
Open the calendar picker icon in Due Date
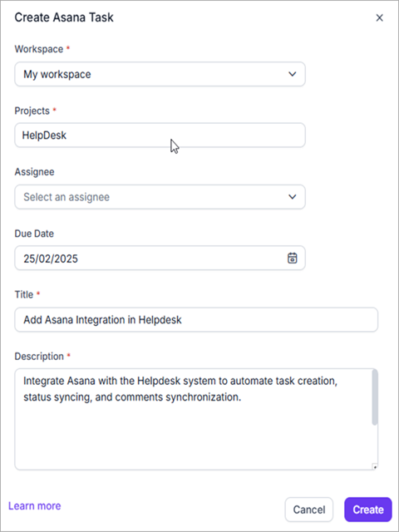tap(292, 259)
